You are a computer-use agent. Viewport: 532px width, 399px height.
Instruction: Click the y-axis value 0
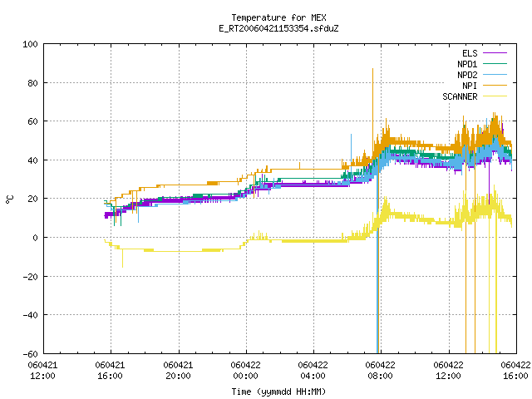pyautogui.click(x=35, y=238)
